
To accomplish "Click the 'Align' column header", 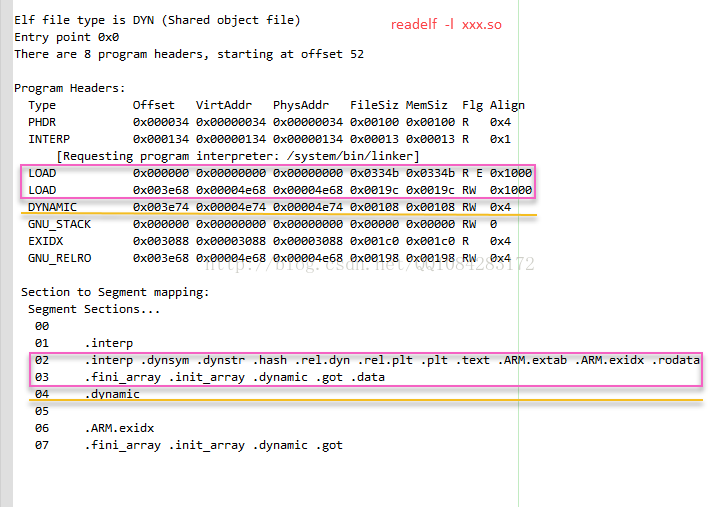I will (507, 106).
